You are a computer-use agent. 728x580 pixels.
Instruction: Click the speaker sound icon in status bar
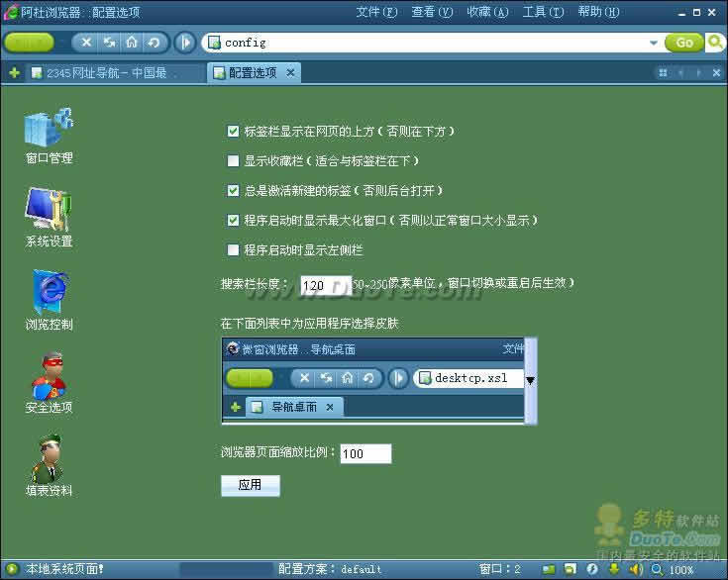coord(634,569)
